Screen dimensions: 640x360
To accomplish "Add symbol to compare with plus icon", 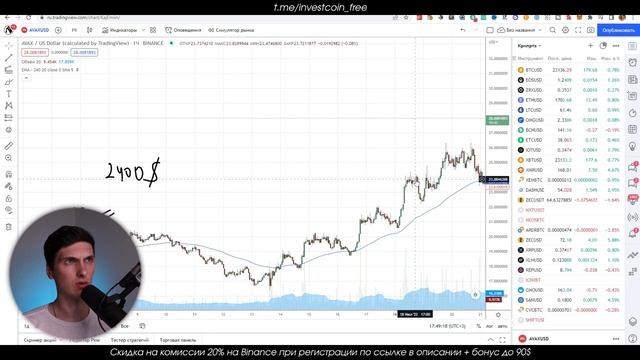I will click(58, 30).
